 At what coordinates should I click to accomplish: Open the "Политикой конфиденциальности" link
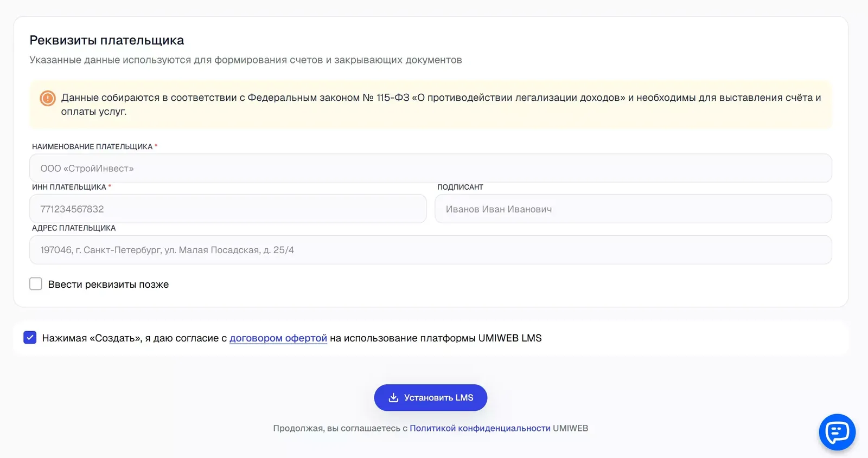click(480, 428)
